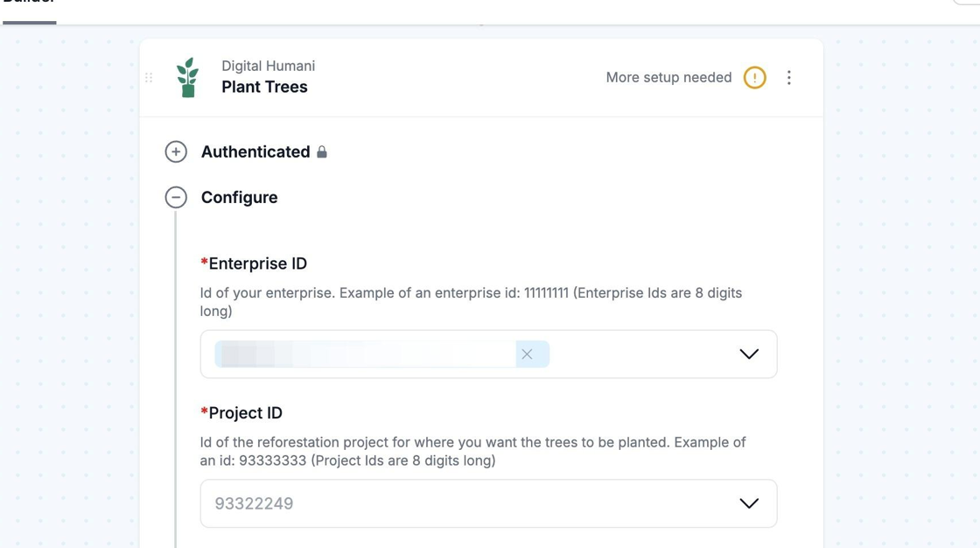Remove the selected Enterprise ID value
Viewport: 980px width, 548px height.
(x=527, y=355)
